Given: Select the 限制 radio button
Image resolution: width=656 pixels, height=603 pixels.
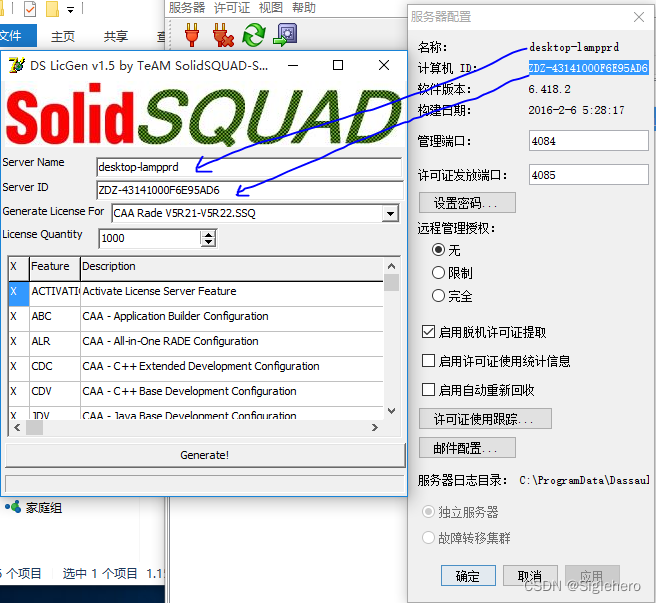Looking at the screenshot, I should (x=438, y=272).
